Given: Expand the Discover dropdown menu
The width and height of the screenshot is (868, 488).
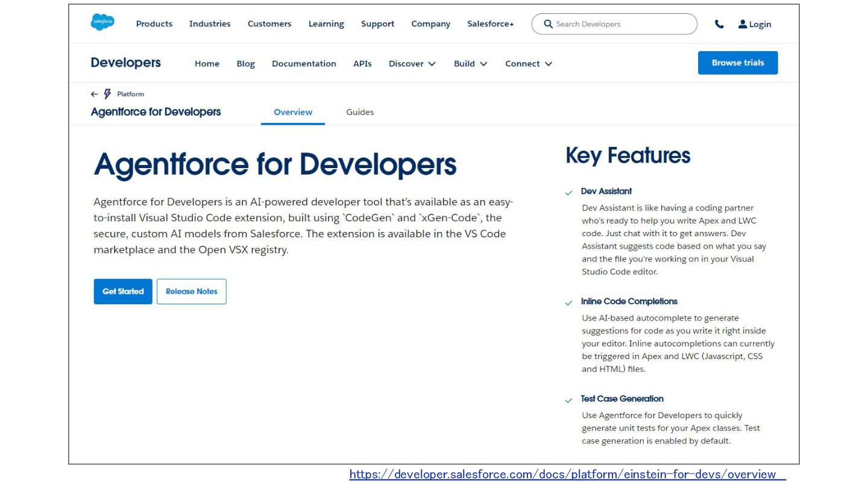Looking at the screenshot, I should 412,64.
